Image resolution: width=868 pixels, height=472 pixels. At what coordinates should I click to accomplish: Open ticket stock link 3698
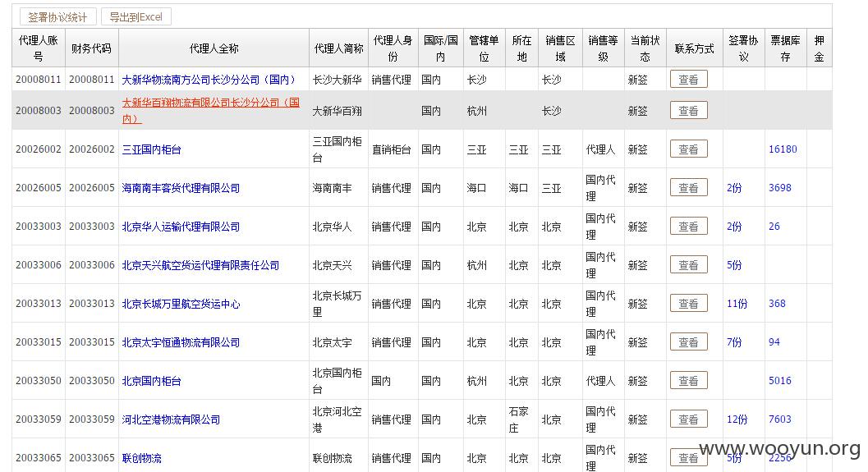coord(780,188)
